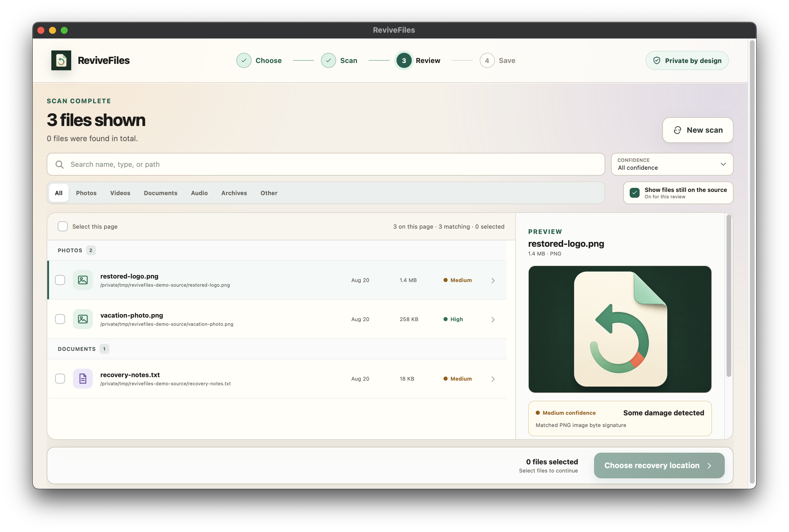The image size is (789, 532).
Task: Open the Confidence dropdown
Action: tap(672, 164)
